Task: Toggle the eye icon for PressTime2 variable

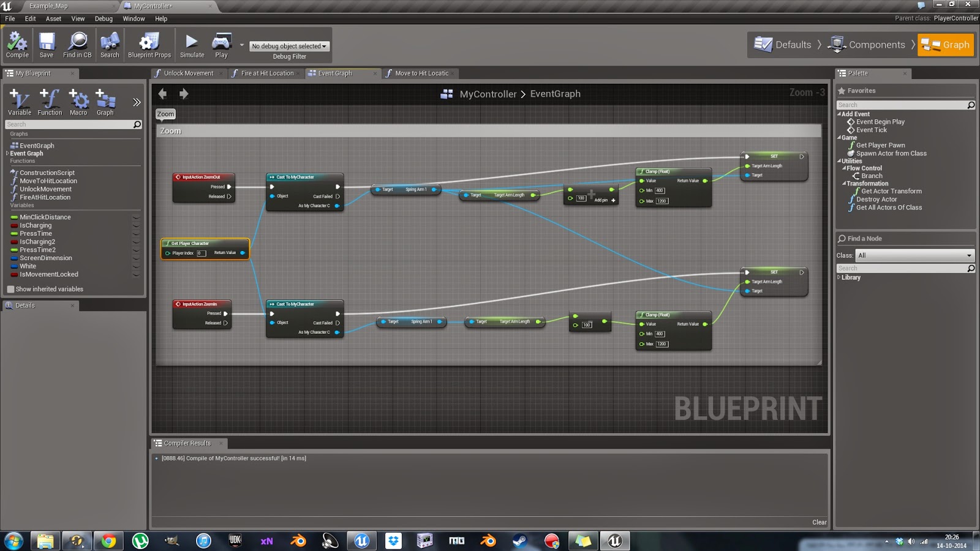Action: click(x=136, y=250)
